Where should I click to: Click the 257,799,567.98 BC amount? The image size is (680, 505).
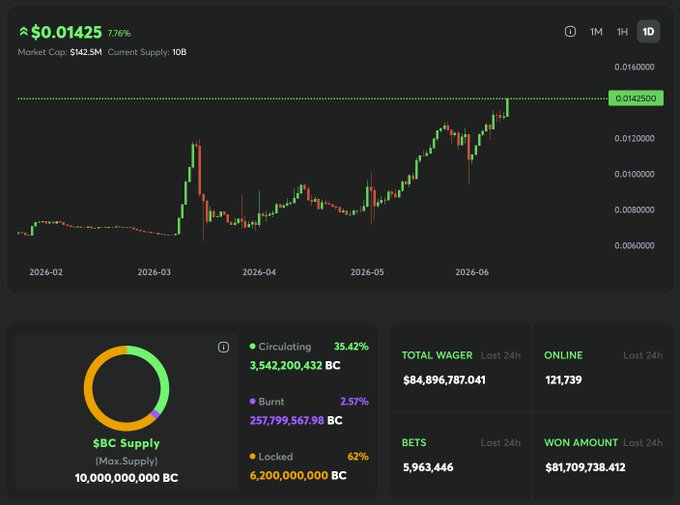296,420
